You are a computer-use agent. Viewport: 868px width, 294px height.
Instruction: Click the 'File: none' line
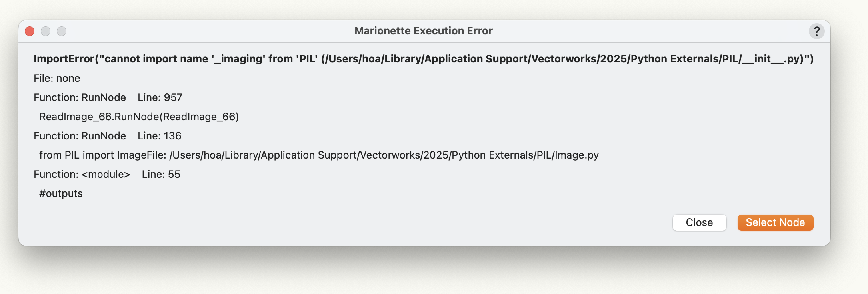[x=57, y=78]
